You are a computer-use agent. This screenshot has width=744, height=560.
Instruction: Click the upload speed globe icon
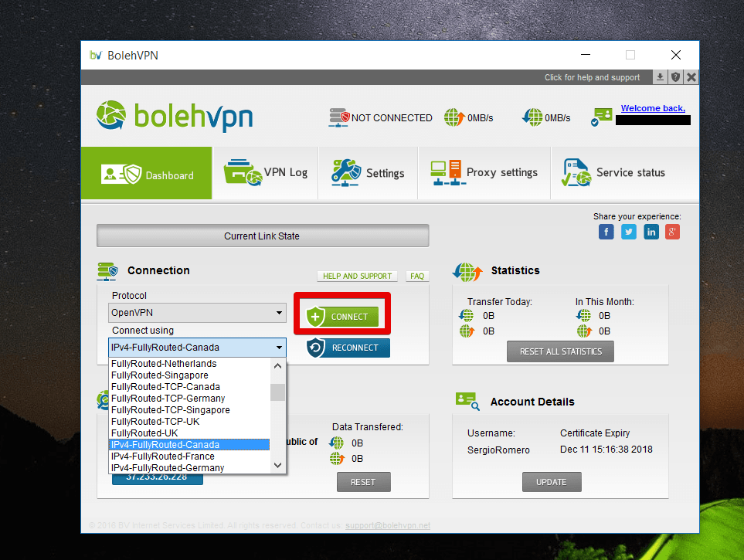tap(454, 117)
